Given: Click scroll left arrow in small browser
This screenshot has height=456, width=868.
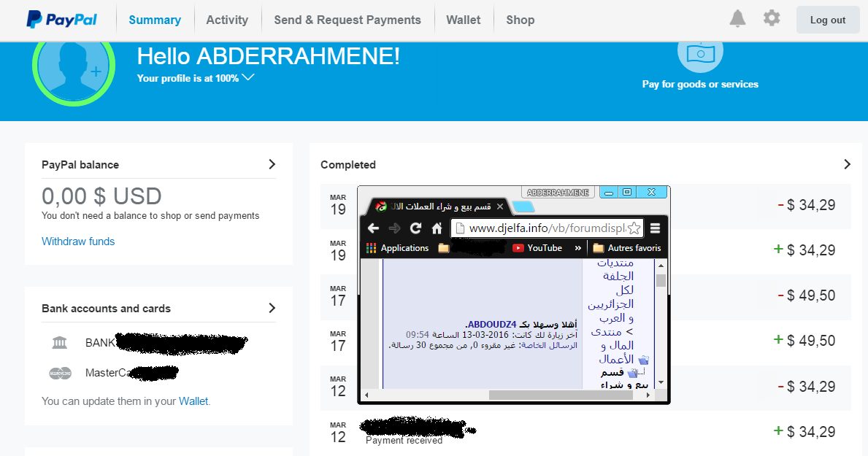Looking at the screenshot, I should [x=366, y=395].
